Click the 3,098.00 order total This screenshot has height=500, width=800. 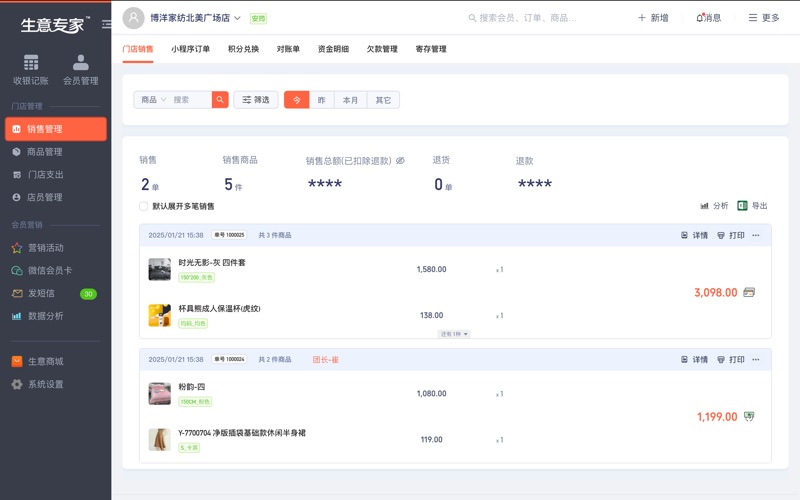(x=716, y=293)
